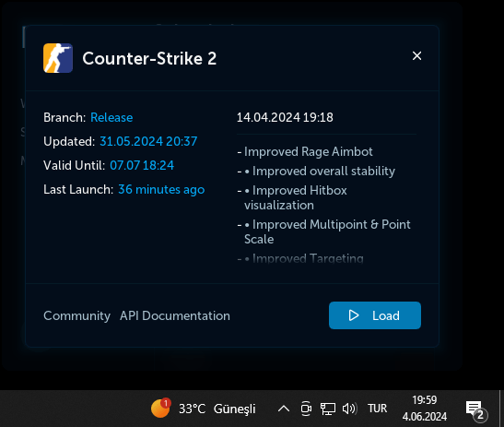Click the Counter-Strike 2 game icon
Image resolution: width=504 pixels, height=427 pixels.
(58, 58)
